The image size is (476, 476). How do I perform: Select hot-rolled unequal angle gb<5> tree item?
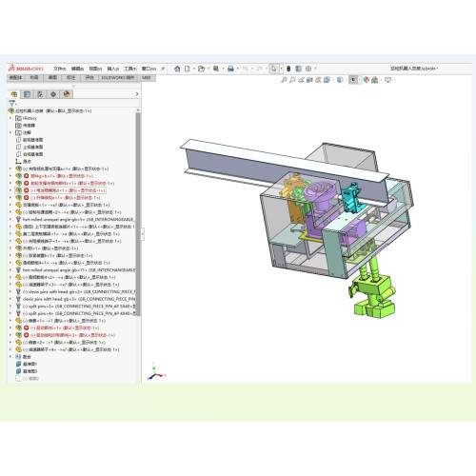click(78, 220)
